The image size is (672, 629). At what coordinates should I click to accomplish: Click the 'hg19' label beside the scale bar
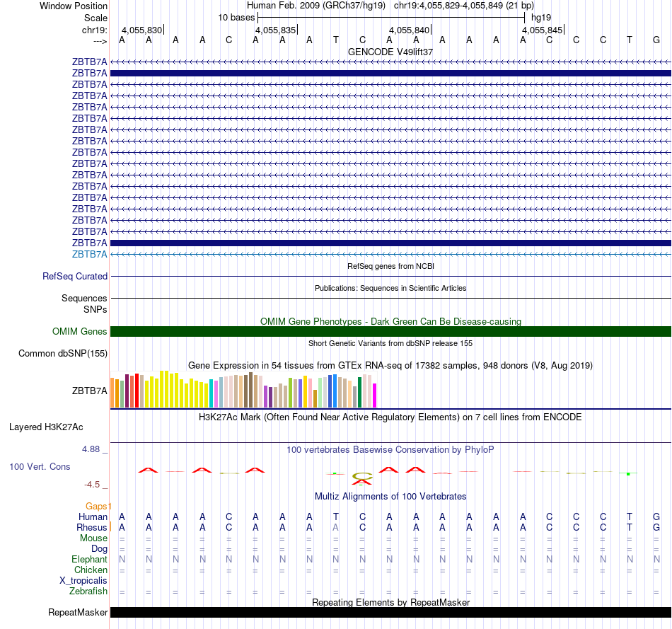pos(541,18)
